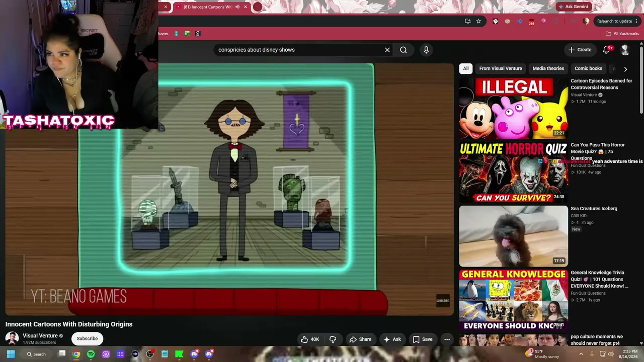
Task: Open the ILLEGAL banned cartoons video thumbnail
Action: [x=513, y=108]
